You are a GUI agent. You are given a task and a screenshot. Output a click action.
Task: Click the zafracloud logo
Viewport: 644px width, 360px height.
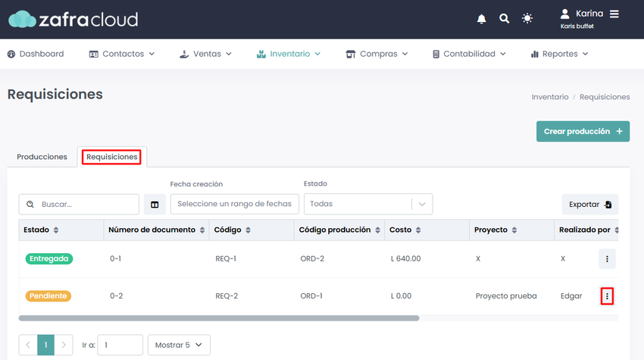coord(73,19)
